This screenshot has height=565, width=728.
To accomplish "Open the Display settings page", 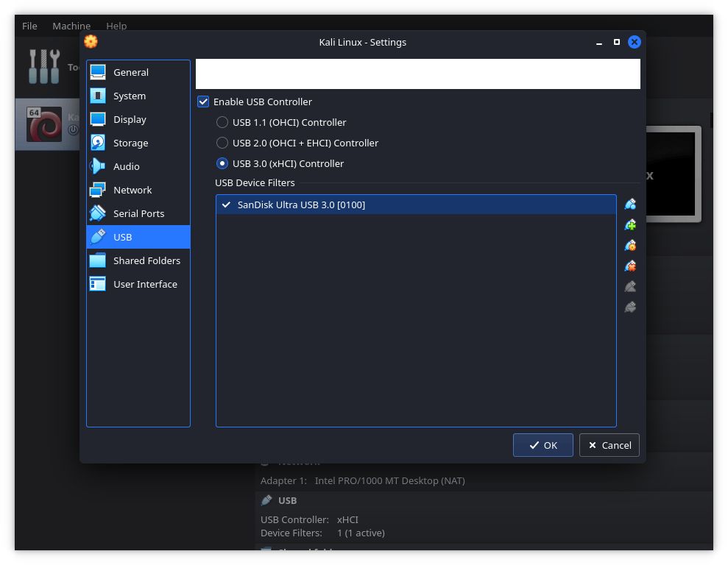I will [130, 119].
